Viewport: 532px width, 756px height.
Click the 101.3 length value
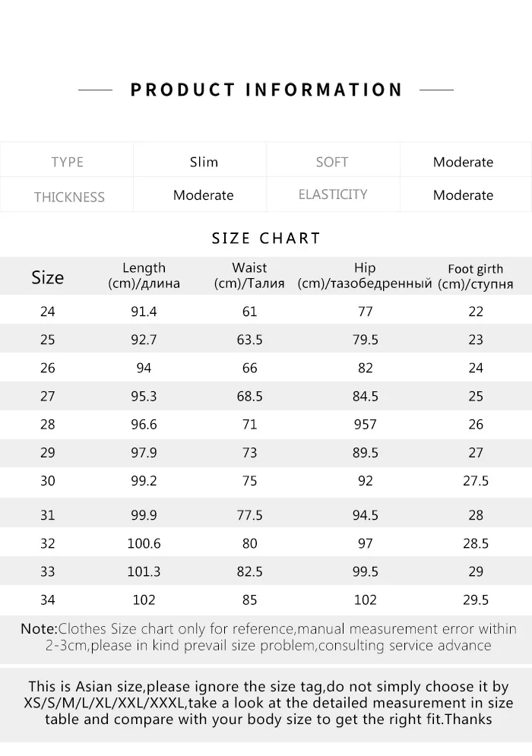pyautogui.click(x=144, y=572)
